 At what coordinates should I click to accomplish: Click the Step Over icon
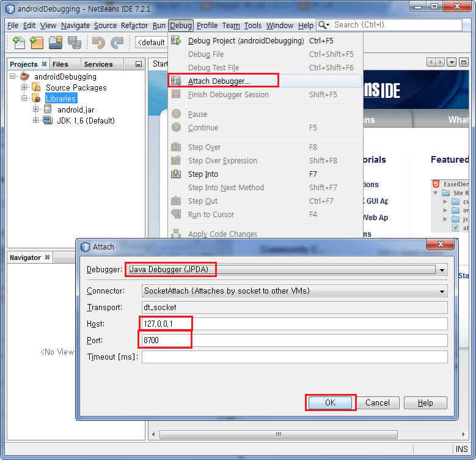(176, 147)
